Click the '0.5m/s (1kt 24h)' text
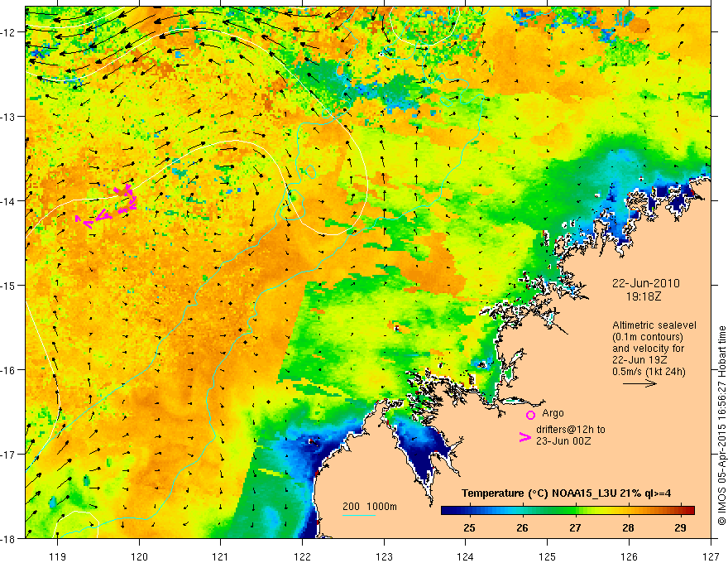728x563 pixels. [x=649, y=371]
